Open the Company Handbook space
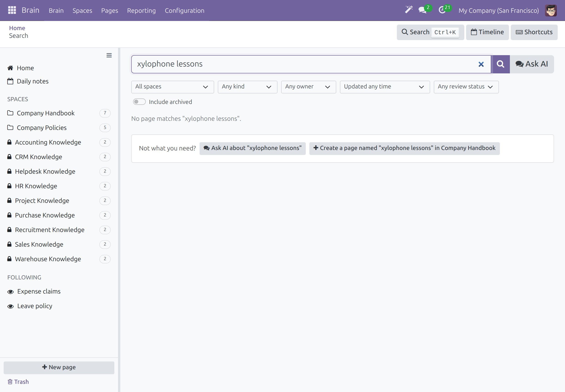Viewport: 565px width, 392px height. (x=59, y=113)
